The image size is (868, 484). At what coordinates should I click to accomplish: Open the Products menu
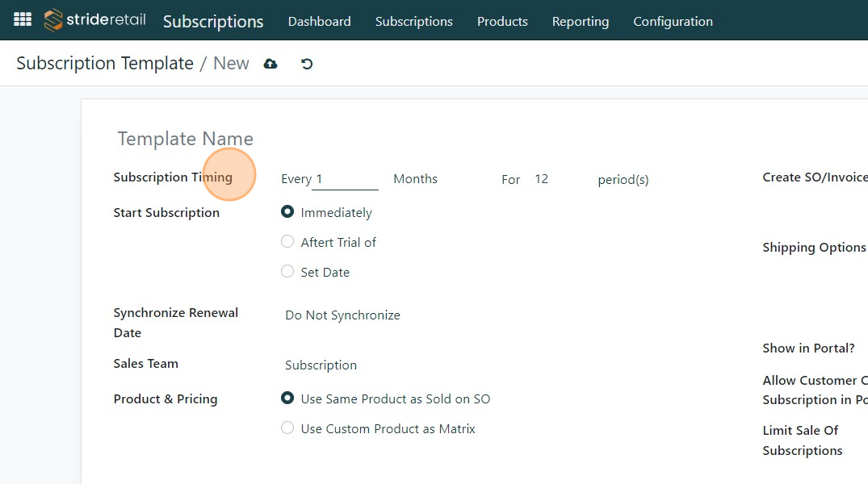502,22
